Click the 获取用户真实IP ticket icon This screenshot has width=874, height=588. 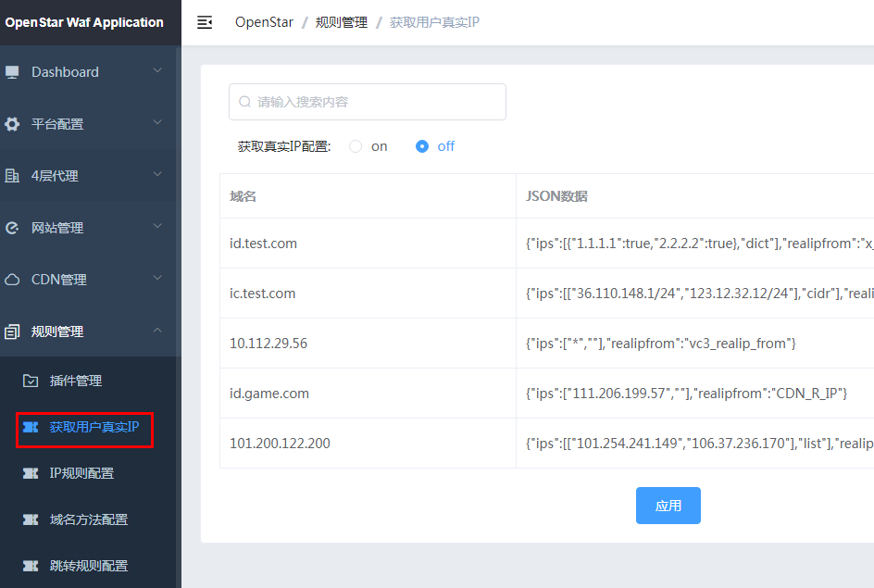31,427
